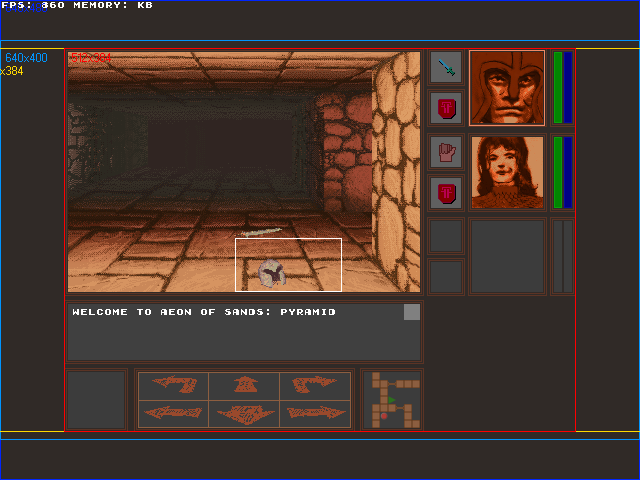Click the empty lower hand slot of third member
The image size is (640, 480).
(446, 277)
